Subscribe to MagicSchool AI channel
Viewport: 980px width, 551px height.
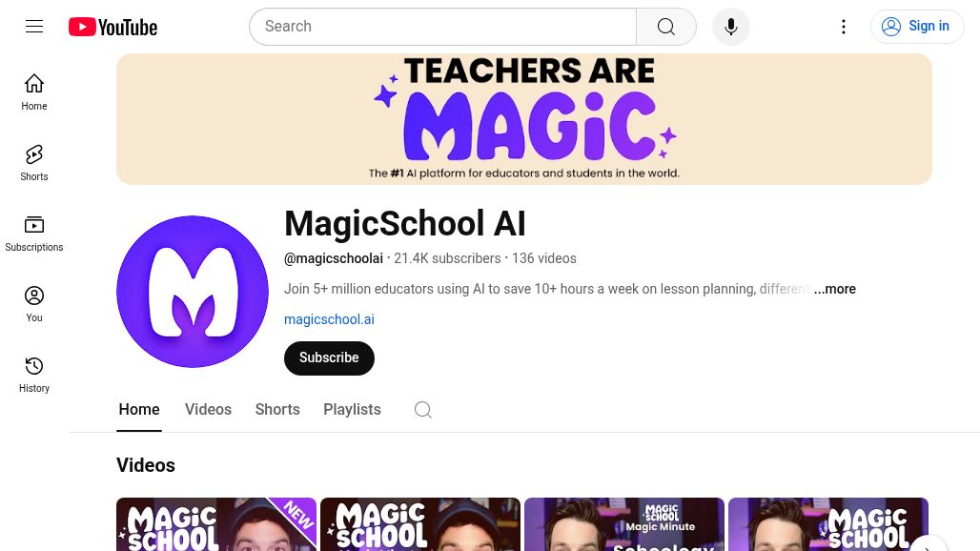tap(329, 358)
